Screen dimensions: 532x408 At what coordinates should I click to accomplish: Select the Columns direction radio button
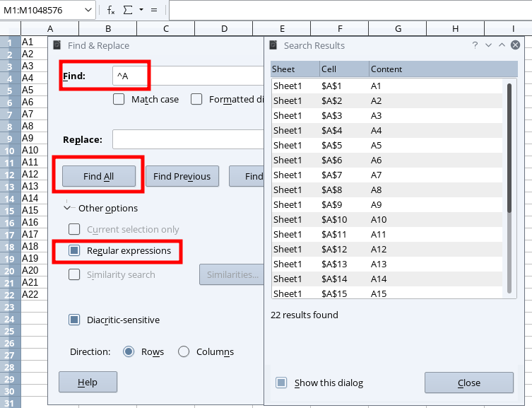pyautogui.click(x=184, y=351)
